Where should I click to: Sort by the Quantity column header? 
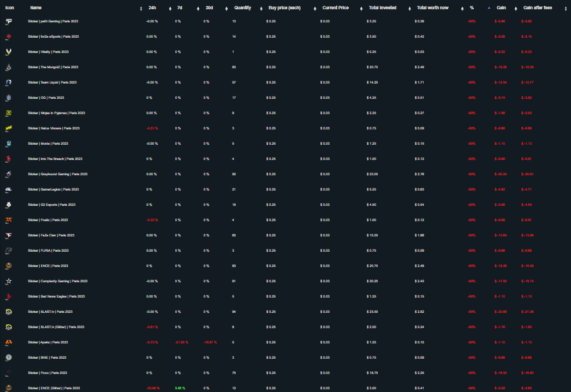pyautogui.click(x=242, y=8)
